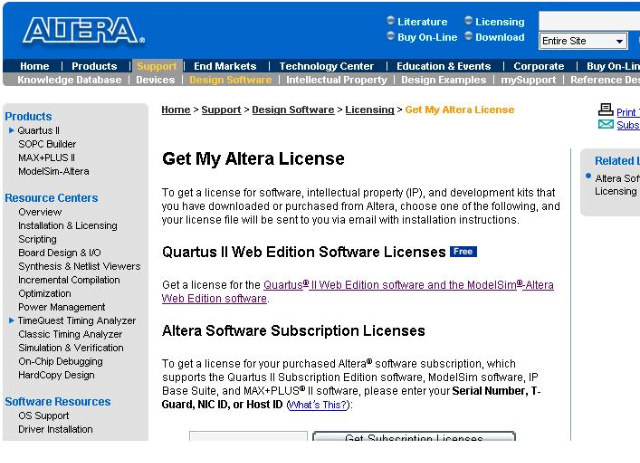640x463 pixels.
Task: Open Power Management link
Action: 62,307
